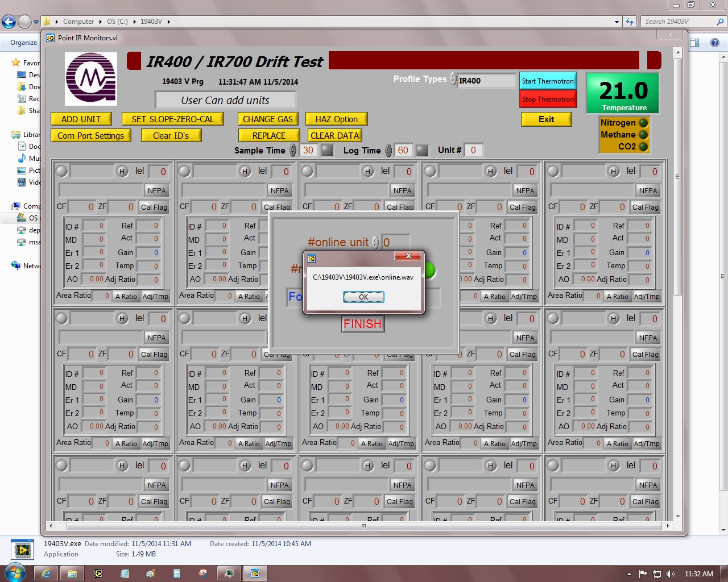Click the green online indicator LED

tap(431, 271)
